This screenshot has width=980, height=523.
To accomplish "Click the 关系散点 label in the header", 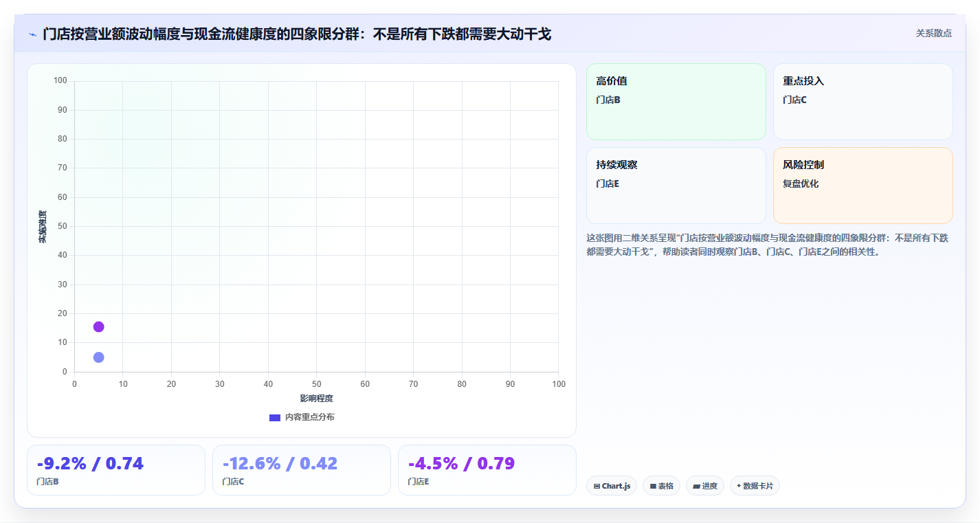I will coord(933,33).
